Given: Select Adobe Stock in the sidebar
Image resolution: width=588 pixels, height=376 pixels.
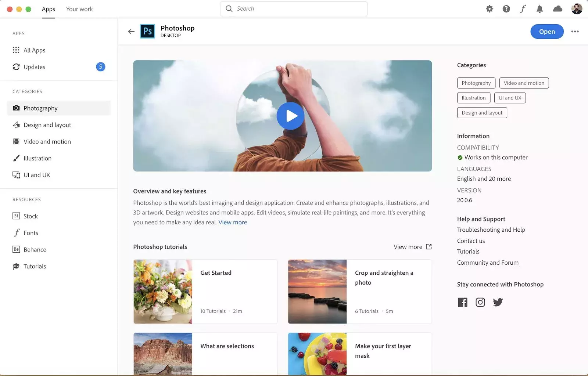Looking at the screenshot, I should (x=31, y=216).
